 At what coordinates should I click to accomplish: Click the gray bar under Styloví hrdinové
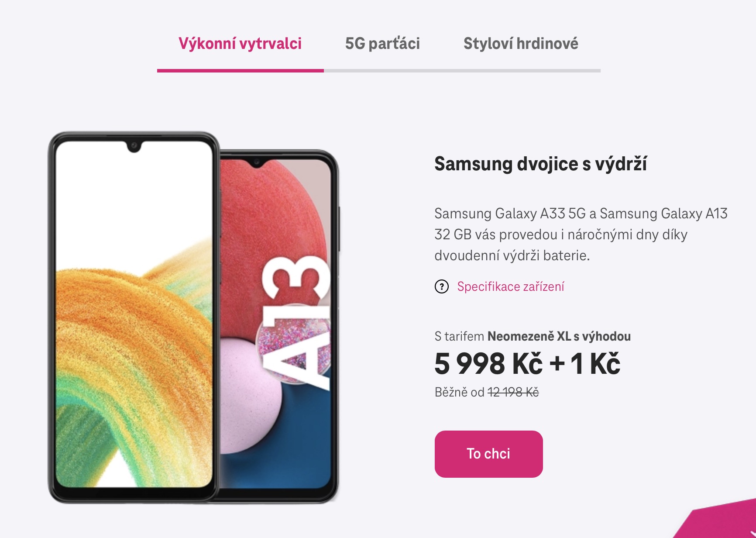[521, 71]
